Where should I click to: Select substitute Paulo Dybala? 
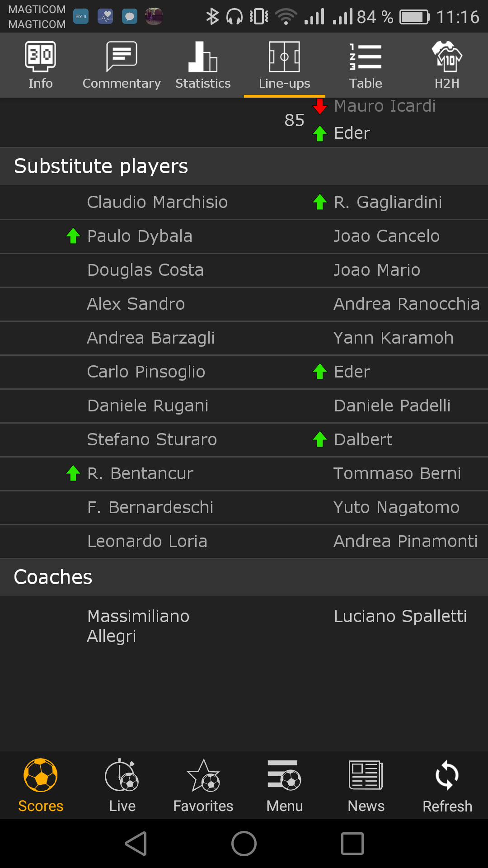140,236
